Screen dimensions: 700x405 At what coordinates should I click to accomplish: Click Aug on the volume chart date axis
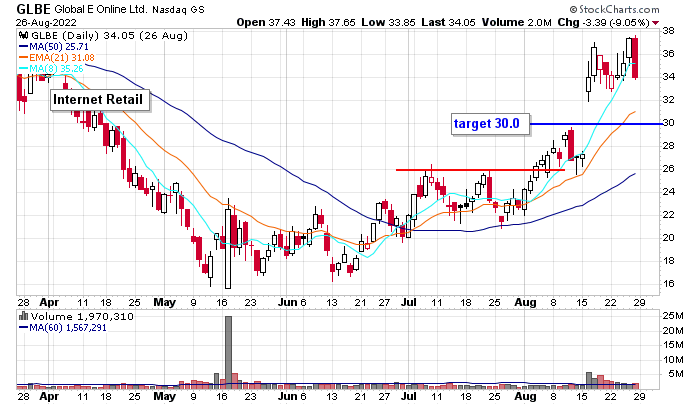[x=525, y=396]
